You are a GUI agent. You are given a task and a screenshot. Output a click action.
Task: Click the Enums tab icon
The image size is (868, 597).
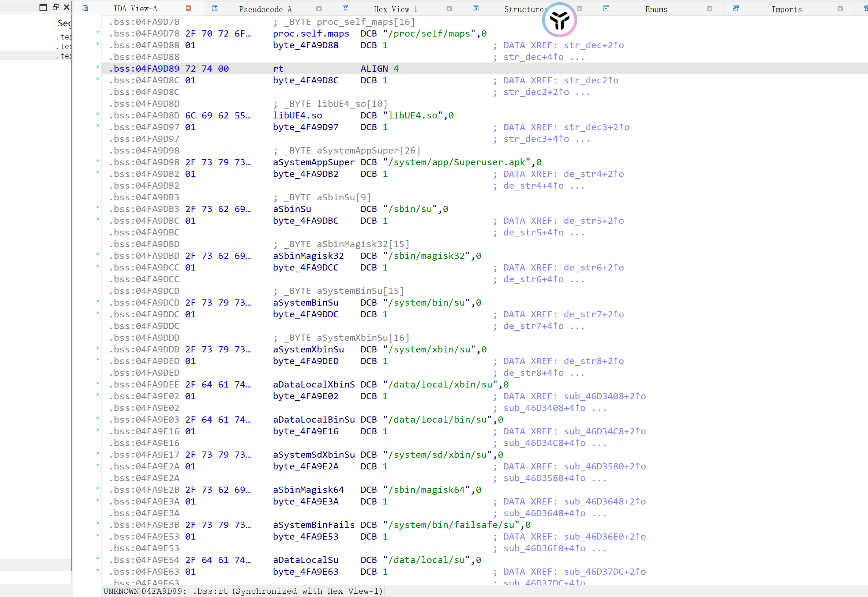tap(606, 9)
